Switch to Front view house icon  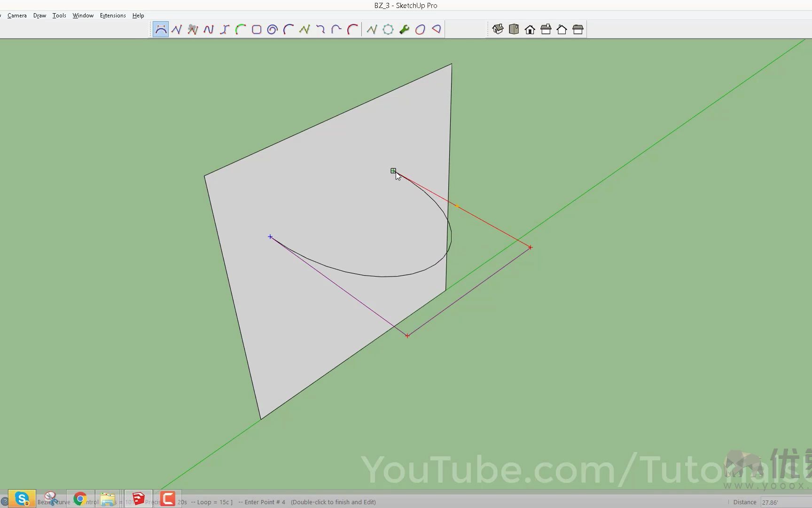click(x=530, y=30)
